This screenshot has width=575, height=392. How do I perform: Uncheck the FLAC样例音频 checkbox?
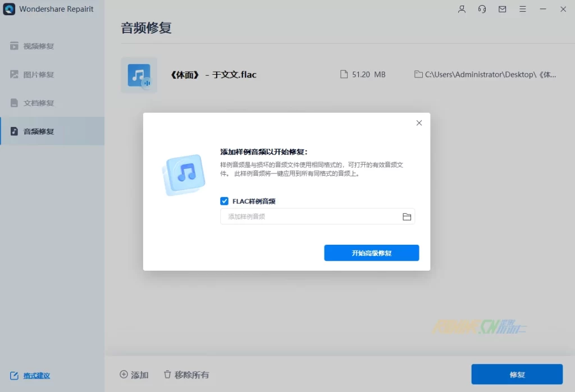(225, 201)
